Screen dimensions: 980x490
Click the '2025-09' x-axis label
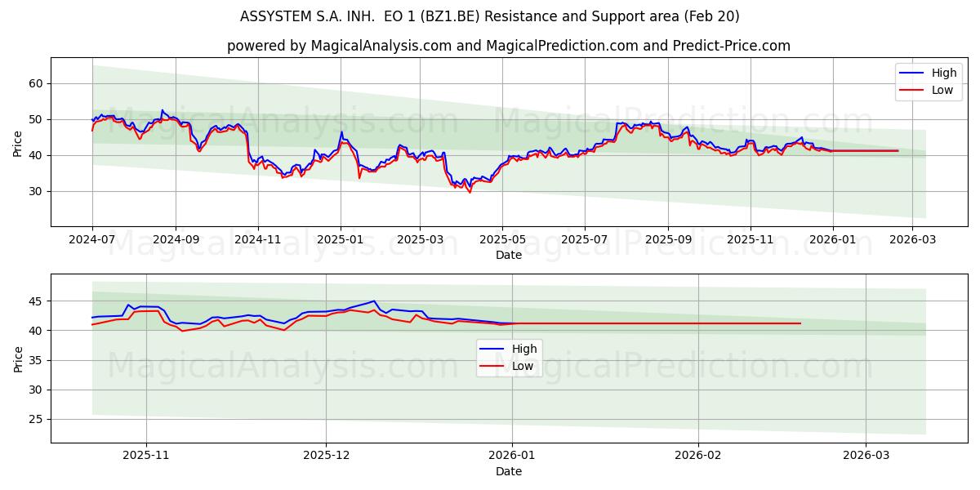click(668, 240)
